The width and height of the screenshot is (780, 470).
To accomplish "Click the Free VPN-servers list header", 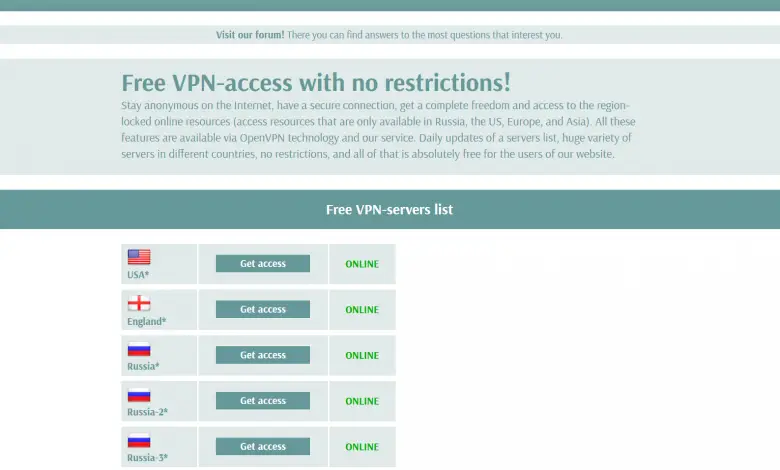I will coord(389,210).
